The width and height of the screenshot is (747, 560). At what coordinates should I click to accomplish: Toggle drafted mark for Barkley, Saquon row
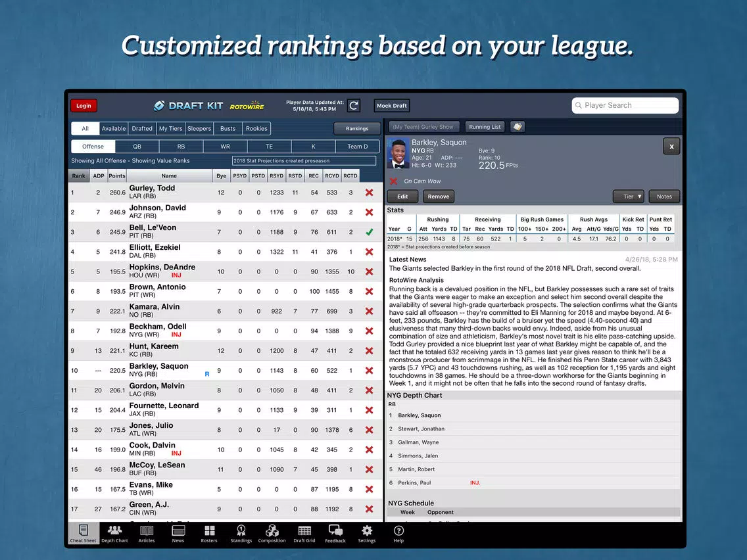coord(369,371)
